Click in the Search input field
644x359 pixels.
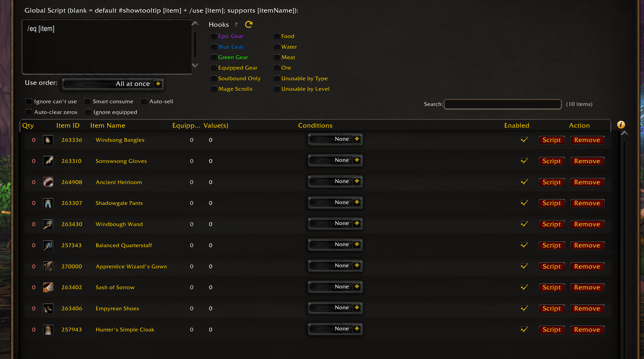[x=503, y=104]
